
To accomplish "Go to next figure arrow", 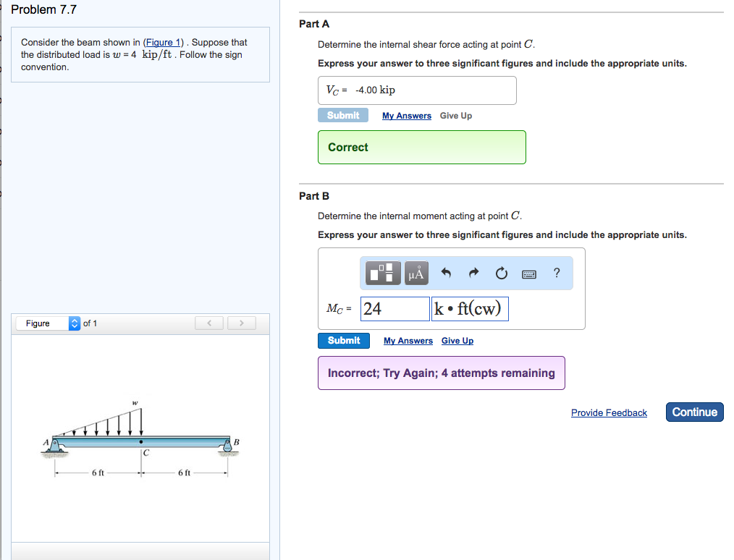I will (x=242, y=323).
